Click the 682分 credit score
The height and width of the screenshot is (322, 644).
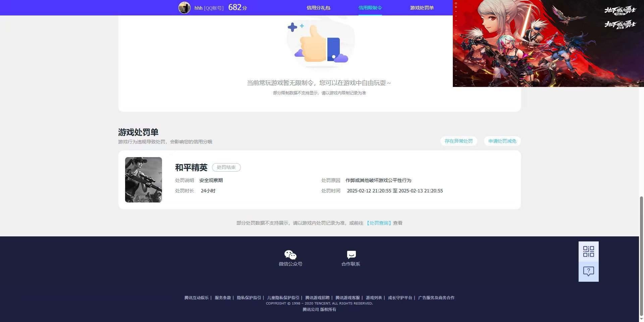(237, 7)
